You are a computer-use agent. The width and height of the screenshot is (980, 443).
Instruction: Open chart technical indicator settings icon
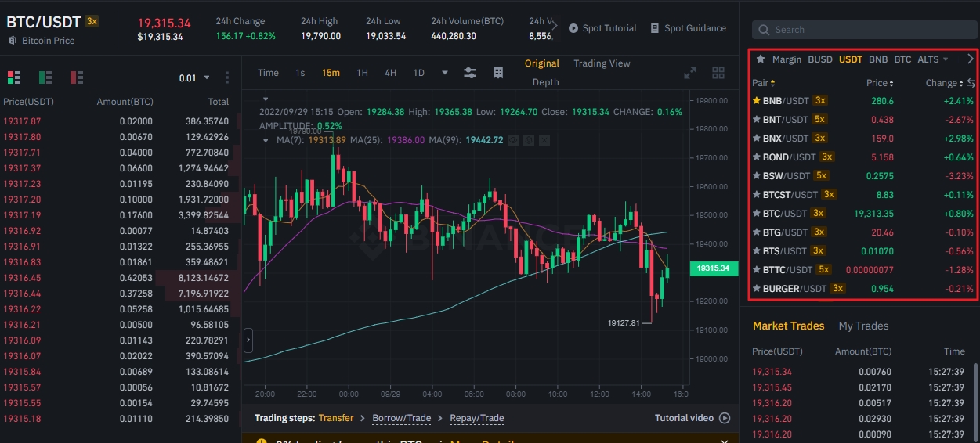pos(469,73)
